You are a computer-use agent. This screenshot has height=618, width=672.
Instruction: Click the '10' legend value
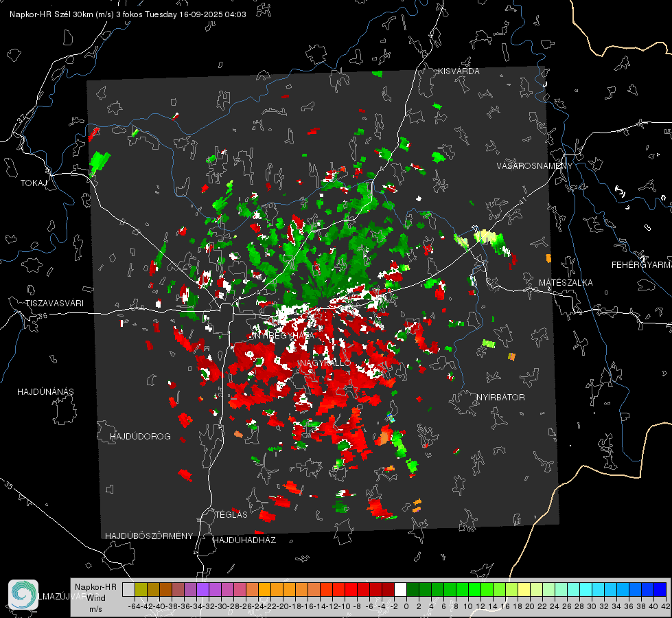coord(468,606)
